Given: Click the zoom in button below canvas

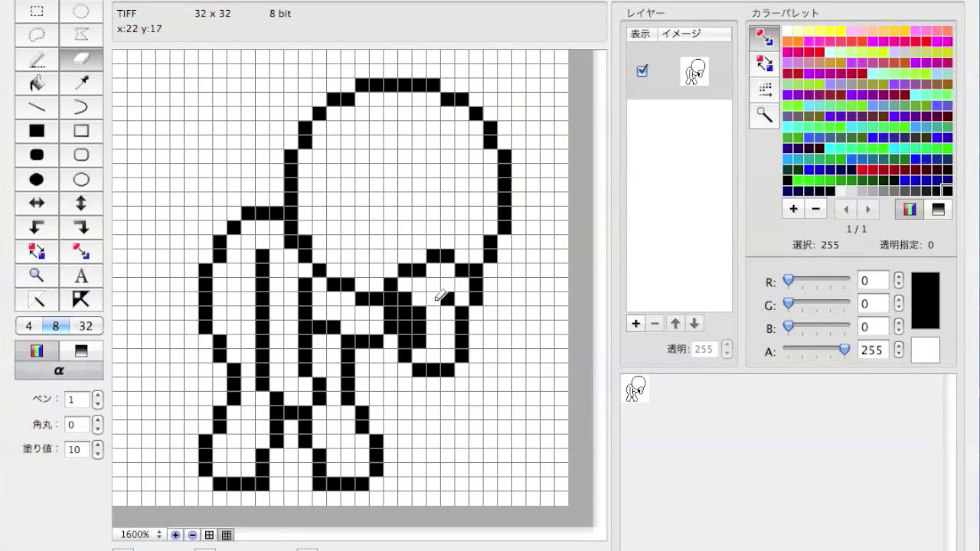Looking at the screenshot, I should [x=175, y=535].
